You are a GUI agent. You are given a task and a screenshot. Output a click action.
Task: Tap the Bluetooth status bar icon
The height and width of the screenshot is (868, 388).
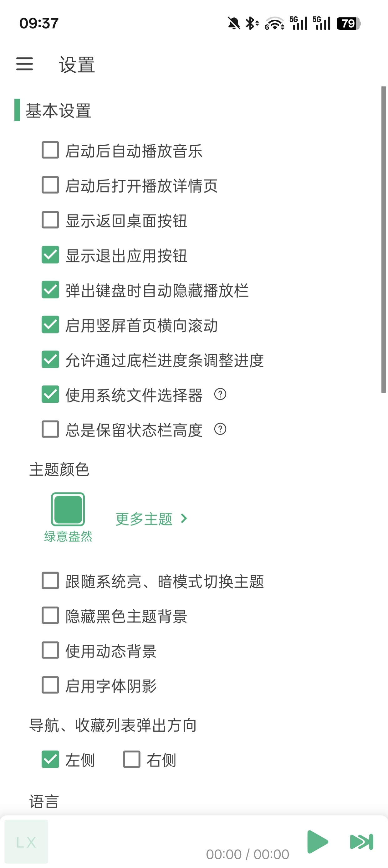252,23
